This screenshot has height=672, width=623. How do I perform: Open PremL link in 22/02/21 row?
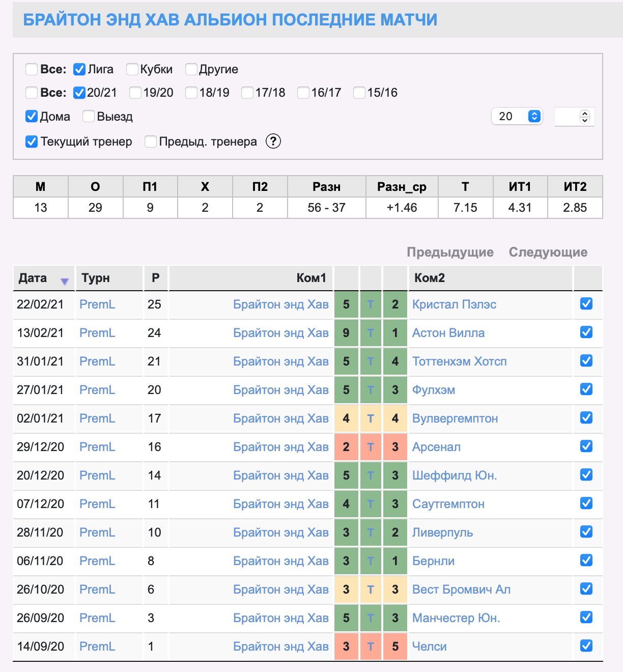[97, 304]
